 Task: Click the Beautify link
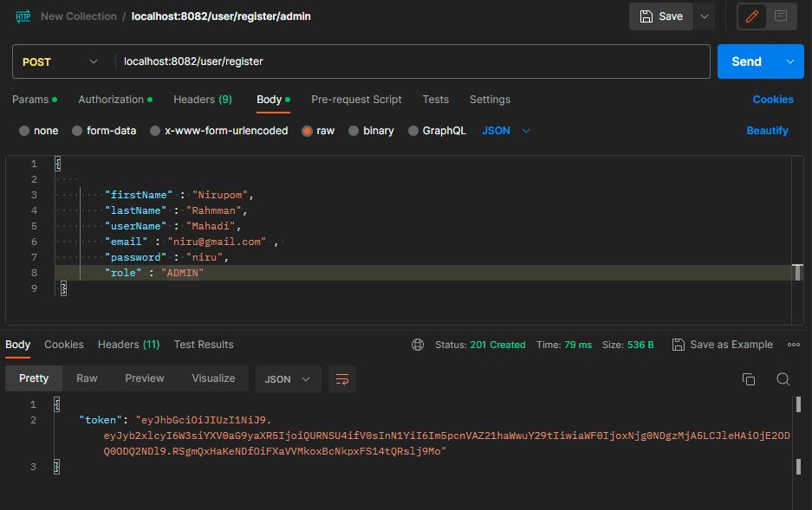(767, 130)
